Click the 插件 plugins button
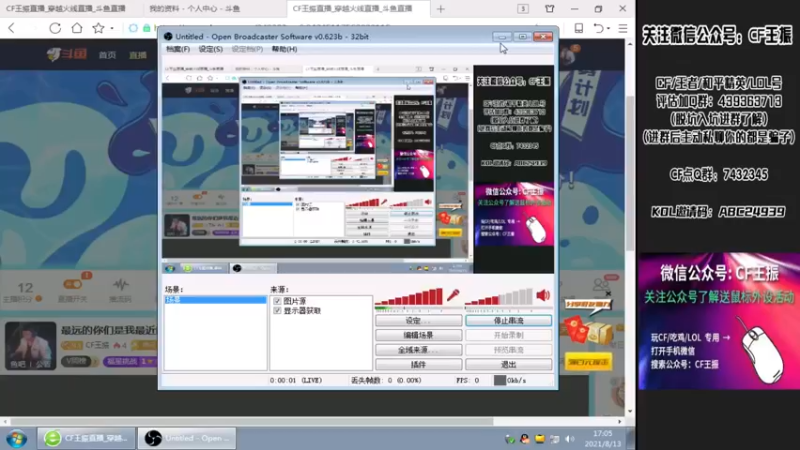The width and height of the screenshot is (800, 450). click(x=418, y=364)
